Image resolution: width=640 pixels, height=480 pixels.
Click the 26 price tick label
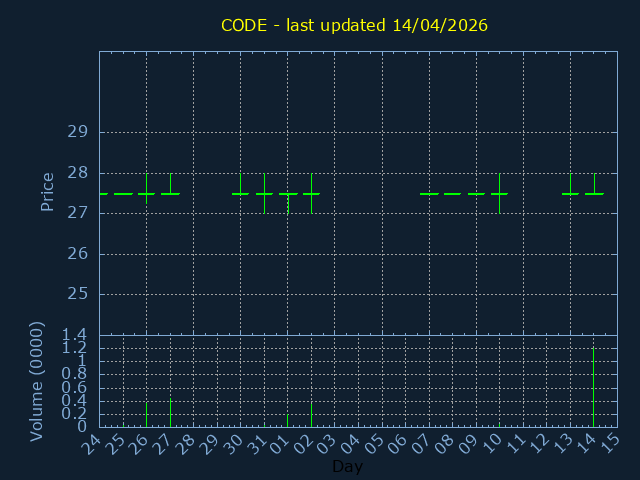[x=77, y=254]
